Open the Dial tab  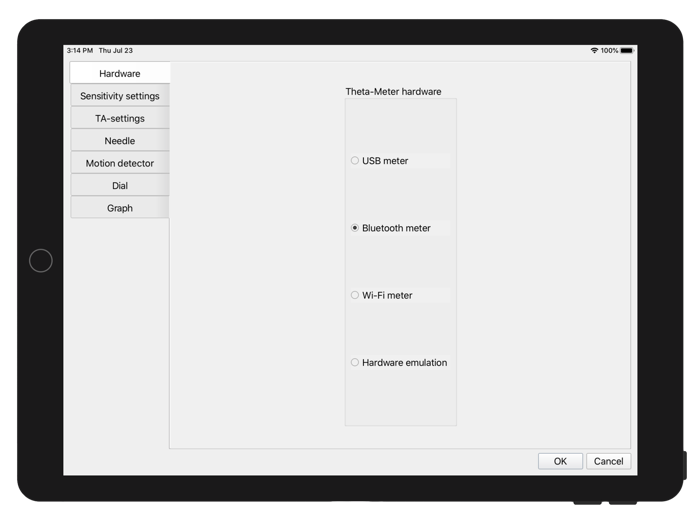tap(120, 185)
